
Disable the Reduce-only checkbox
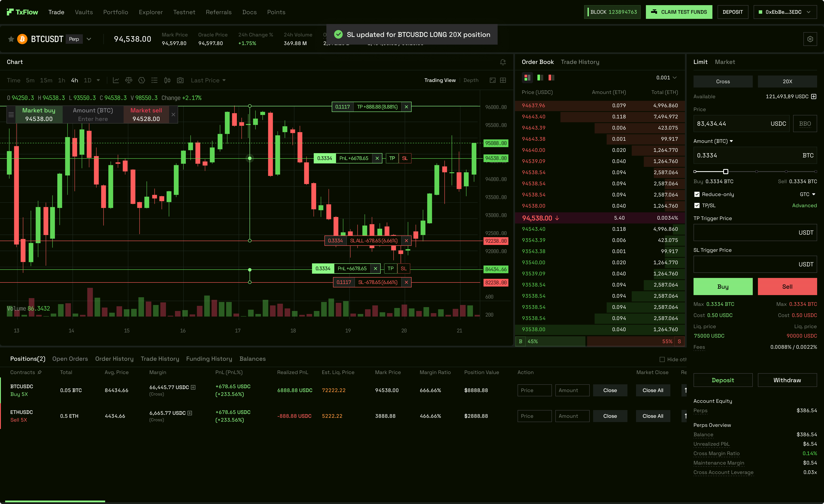pos(697,194)
